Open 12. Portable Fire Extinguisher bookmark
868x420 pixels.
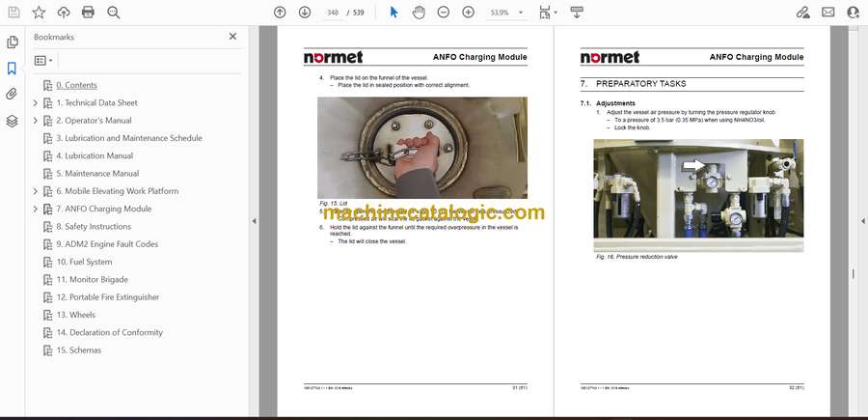point(107,297)
